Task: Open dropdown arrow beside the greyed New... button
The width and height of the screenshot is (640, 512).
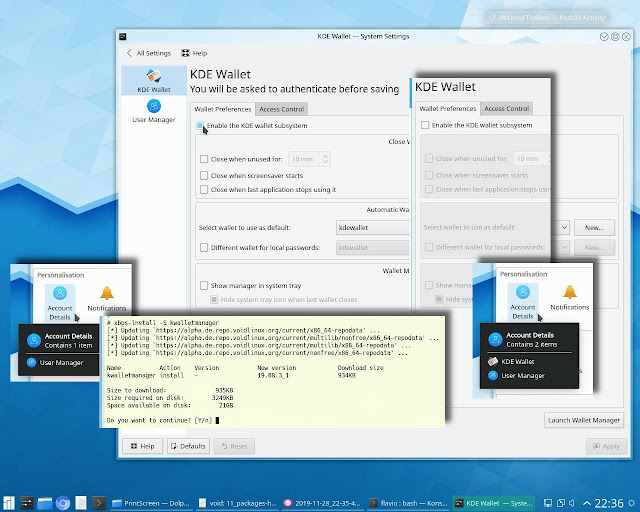Action: (x=564, y=247)
